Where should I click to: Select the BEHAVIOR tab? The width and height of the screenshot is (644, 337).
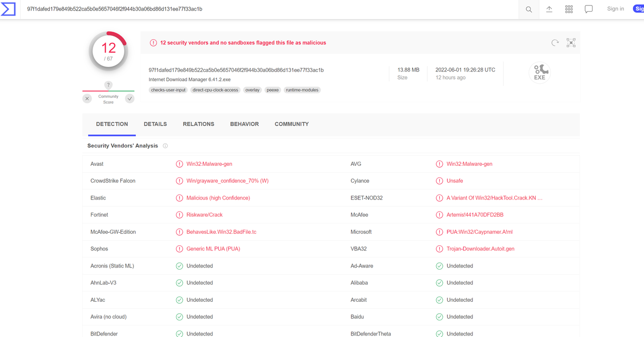coord(245,124)
